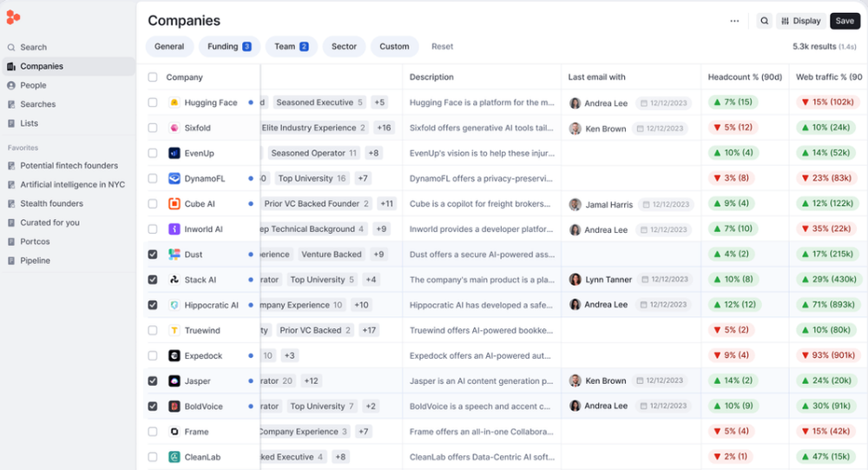Click the Cube AI orange logo

[x=174, y=204]
